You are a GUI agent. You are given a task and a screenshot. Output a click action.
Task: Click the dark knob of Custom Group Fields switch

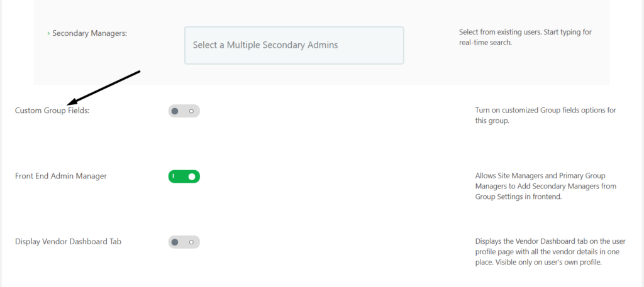coord(175,111)
